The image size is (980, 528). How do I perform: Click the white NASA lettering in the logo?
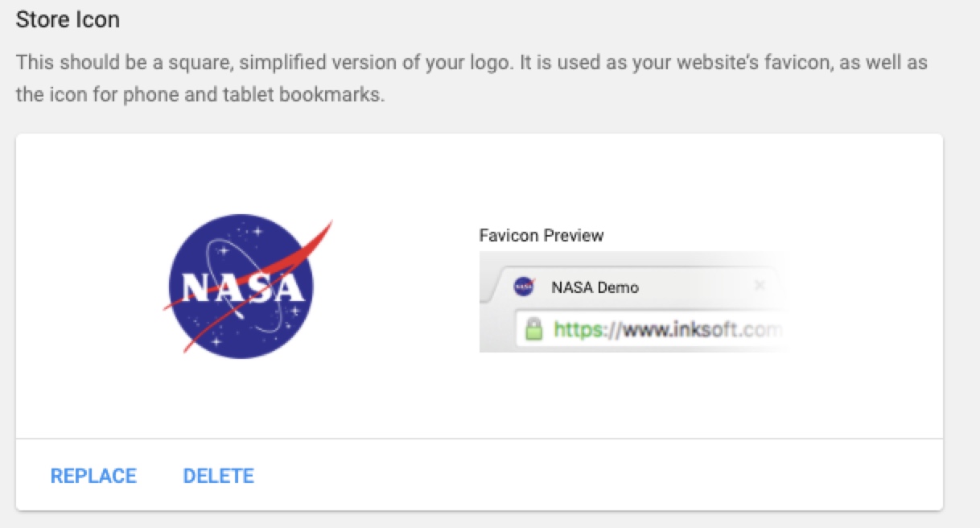[242, 288]
